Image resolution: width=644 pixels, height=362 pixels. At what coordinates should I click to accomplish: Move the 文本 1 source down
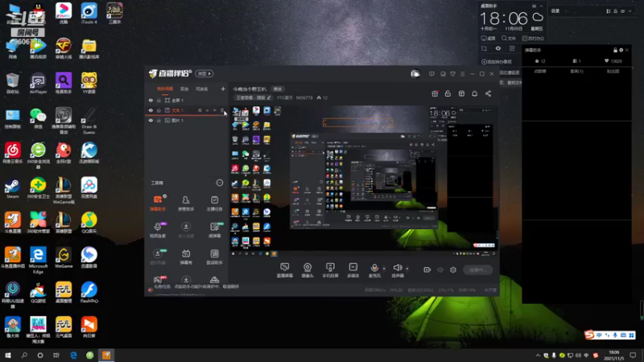tap(214, 110)
